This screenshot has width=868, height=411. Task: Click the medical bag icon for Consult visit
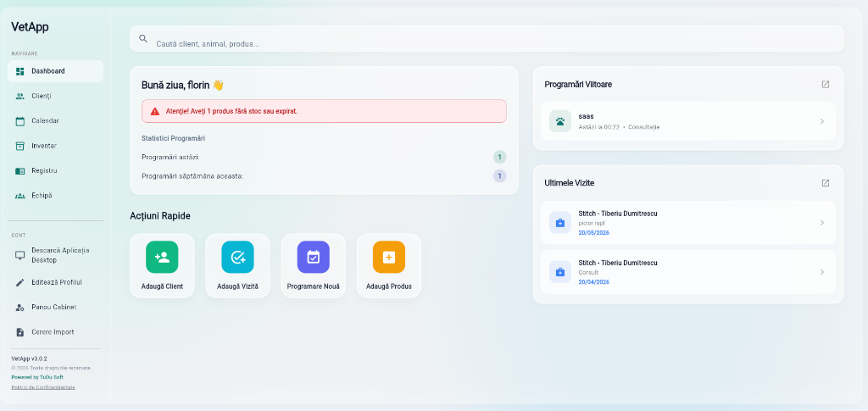point(560,272)
